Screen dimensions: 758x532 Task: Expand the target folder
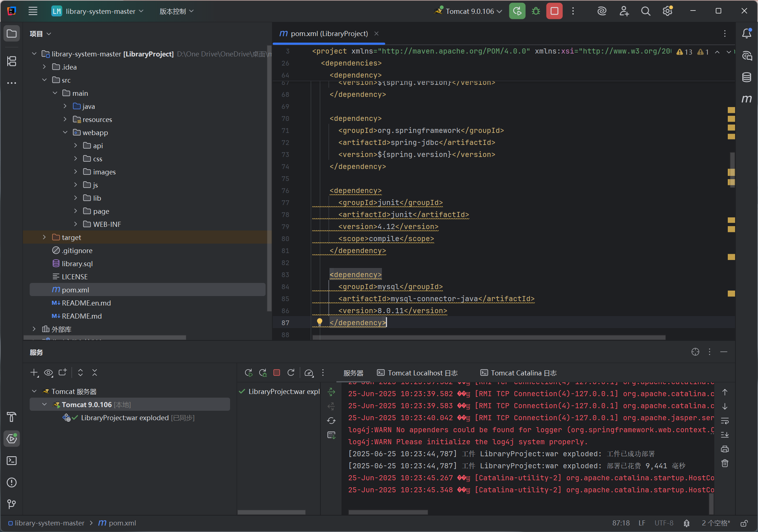pos(44,237)
